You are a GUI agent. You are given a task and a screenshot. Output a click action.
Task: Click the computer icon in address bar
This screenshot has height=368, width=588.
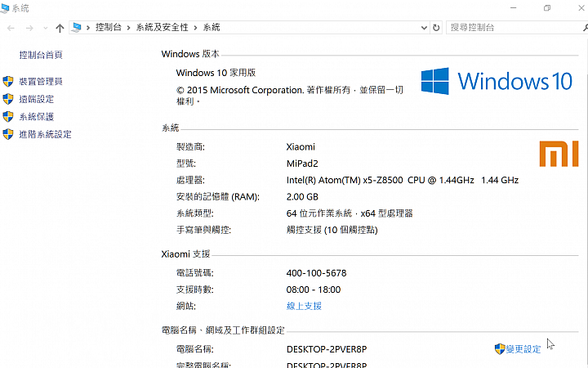(77, 28)
